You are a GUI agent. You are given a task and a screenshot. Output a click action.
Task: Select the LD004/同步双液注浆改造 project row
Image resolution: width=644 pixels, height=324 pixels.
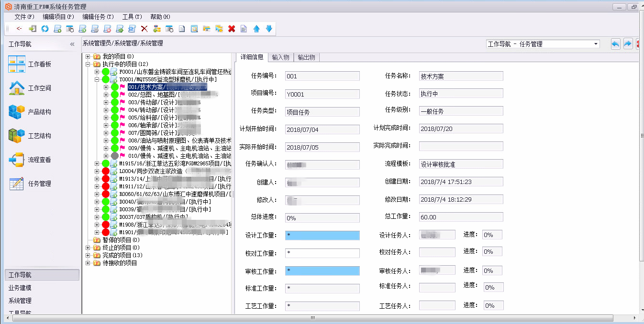[175, 171]
